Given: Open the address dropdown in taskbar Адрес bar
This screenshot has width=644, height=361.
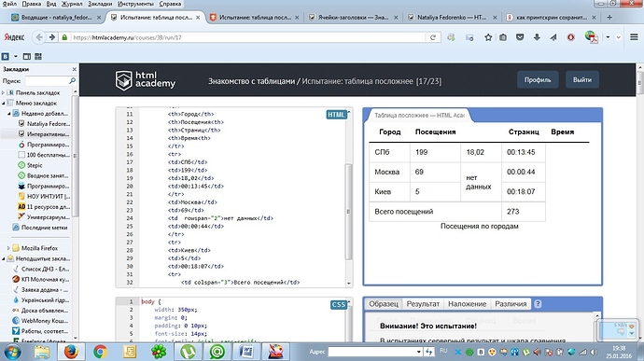Looking at the screenshot, I should point(418,352).
